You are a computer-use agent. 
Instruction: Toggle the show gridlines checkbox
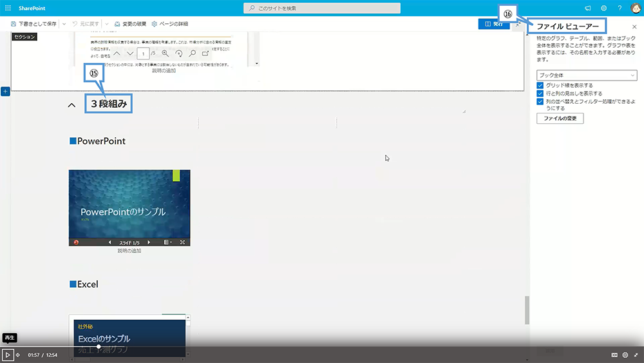pyautogui.click(x=540, y=86)
